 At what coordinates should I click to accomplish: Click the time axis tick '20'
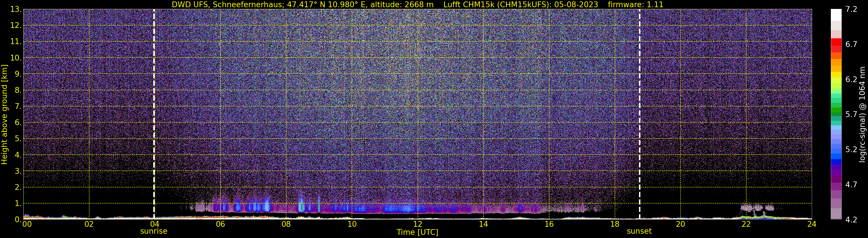coord(680,224)
